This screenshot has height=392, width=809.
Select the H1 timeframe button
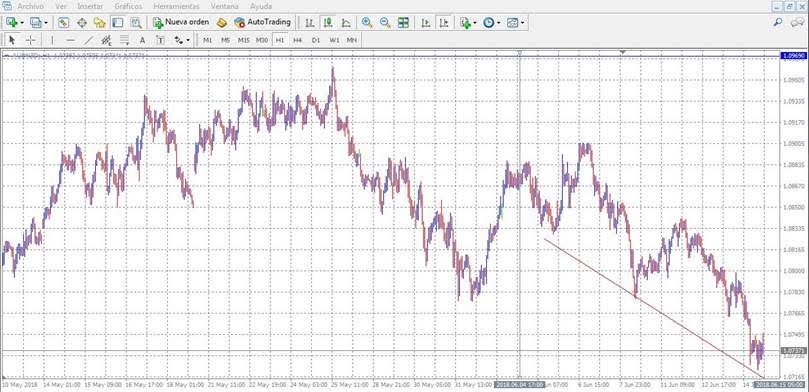280,40
